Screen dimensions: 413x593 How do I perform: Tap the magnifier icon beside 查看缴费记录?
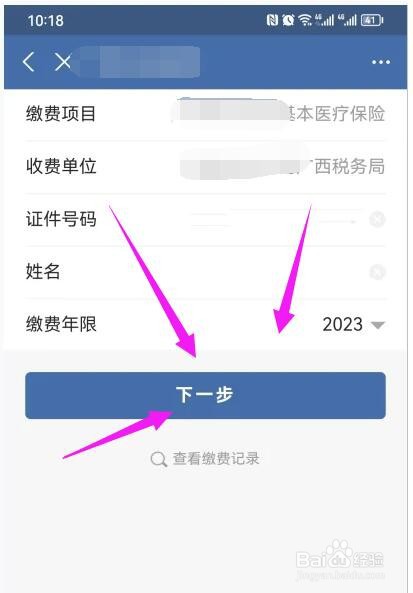158,459
